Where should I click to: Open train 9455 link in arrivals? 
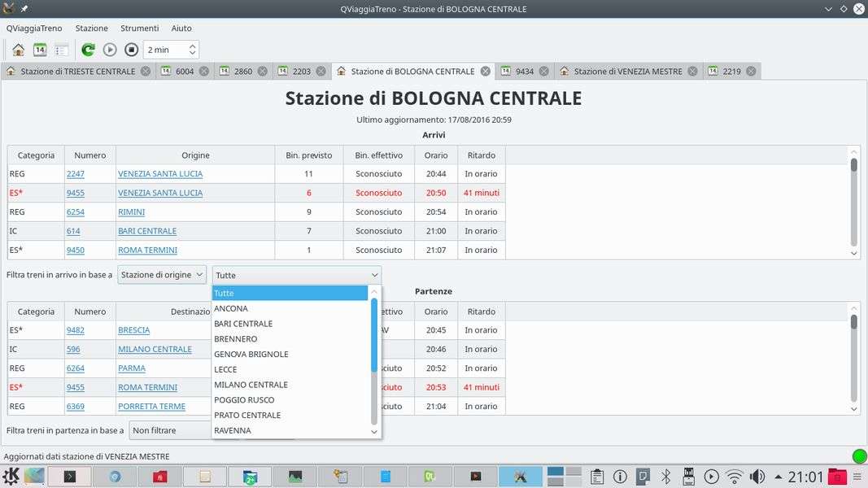point(76,193)
